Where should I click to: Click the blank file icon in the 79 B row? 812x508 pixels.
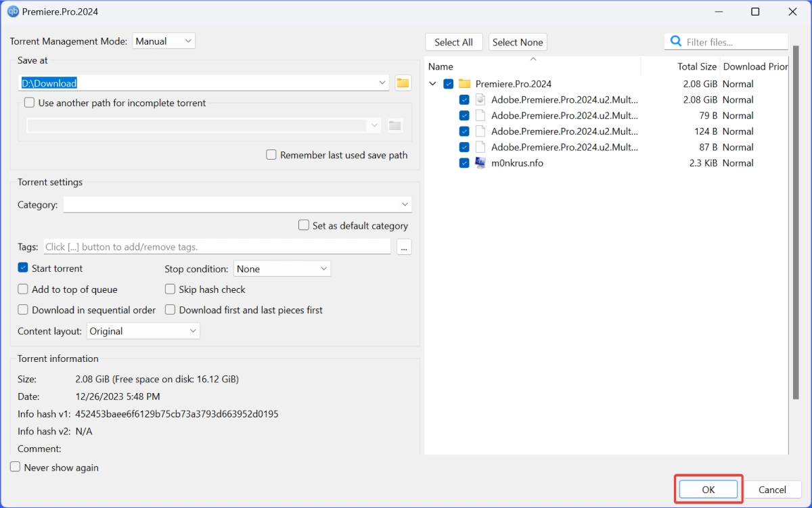click(x=480, y=116)
